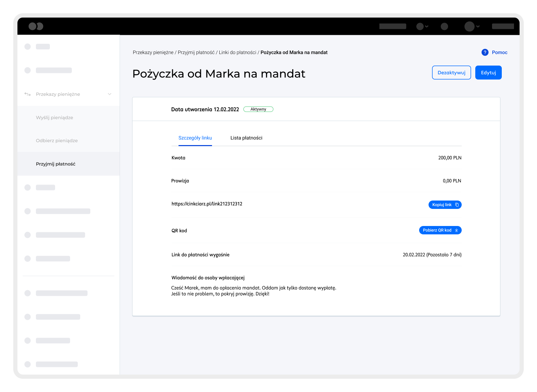Click the logo in the top-left header
This screenshot has height=392, width=537.
coord(36,26)
